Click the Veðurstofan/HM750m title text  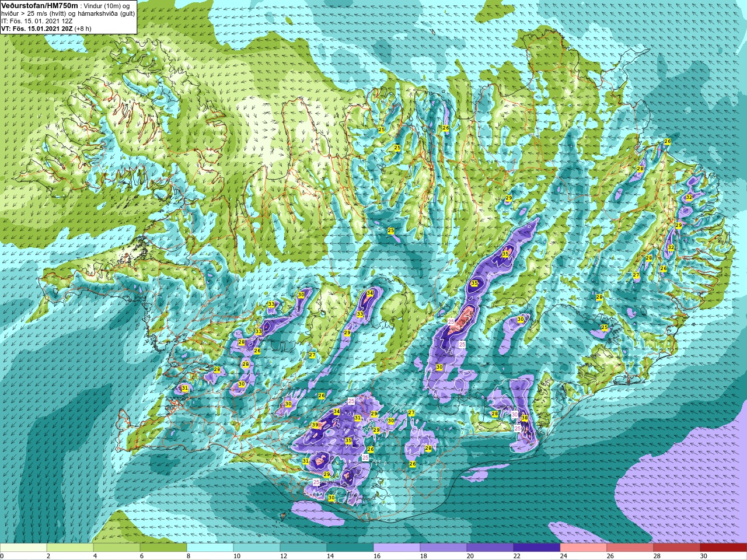(x=39, y=5)
